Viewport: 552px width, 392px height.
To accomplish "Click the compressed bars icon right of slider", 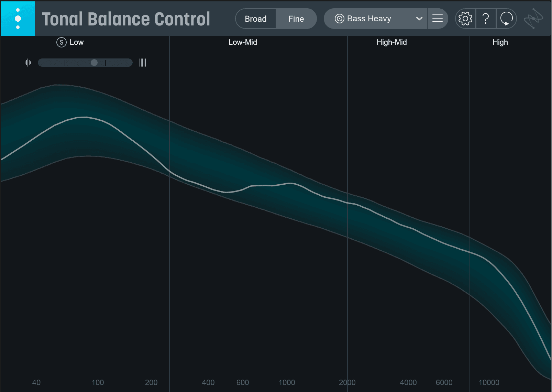I will click(143, 63).
